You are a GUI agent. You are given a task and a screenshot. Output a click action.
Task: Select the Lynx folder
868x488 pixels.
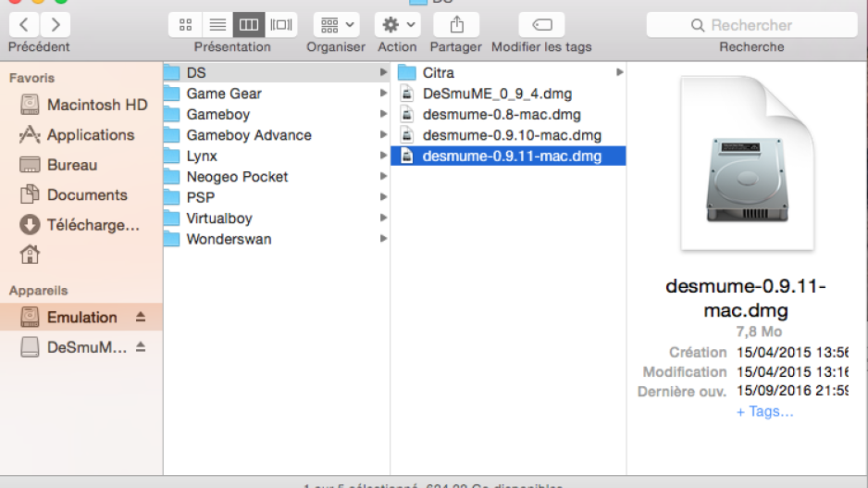click(x=277, y=156)
